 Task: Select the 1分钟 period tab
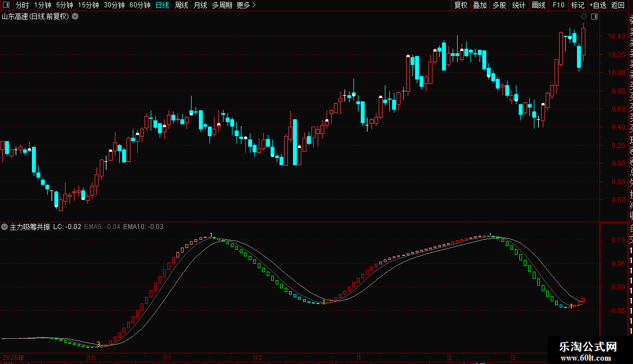43,5
